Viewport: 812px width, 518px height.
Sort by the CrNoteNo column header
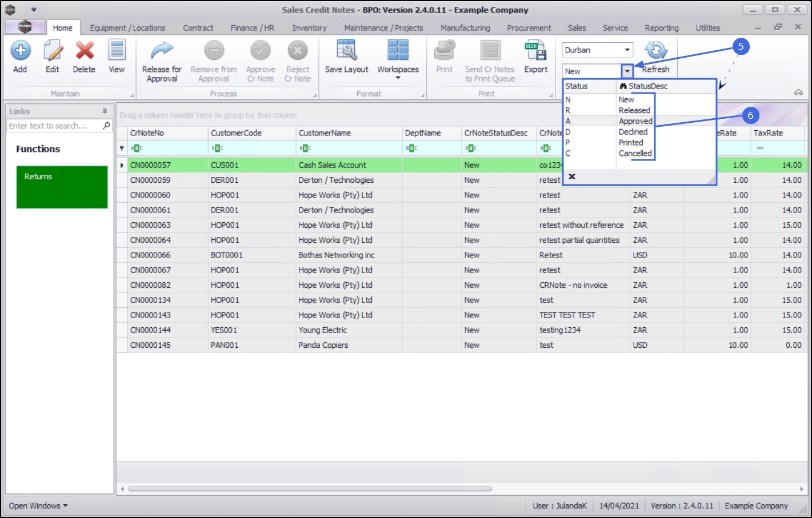click(x=167, y=133)
